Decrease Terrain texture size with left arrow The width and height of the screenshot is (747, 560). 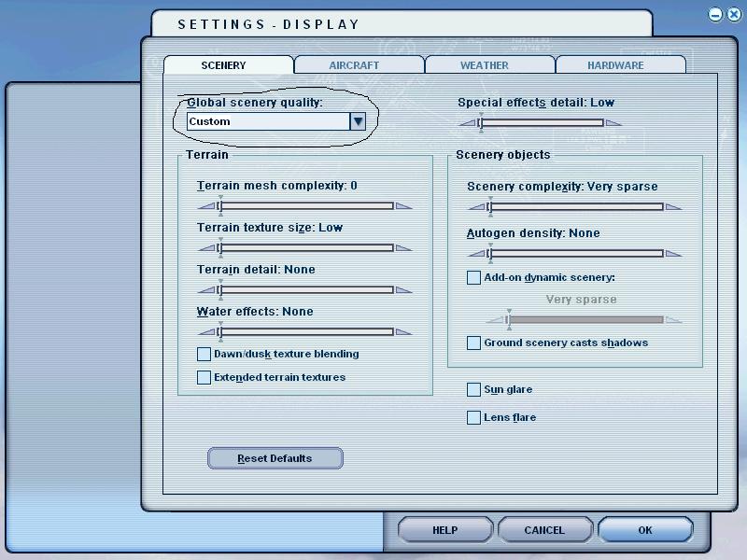pyautogui.click(x=206, y=247)
